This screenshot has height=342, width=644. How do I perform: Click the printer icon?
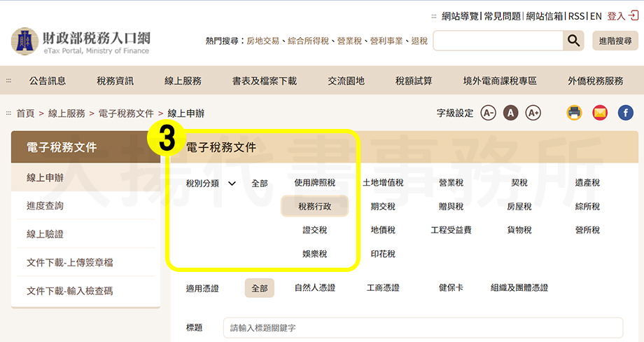[x=575, y=112]
